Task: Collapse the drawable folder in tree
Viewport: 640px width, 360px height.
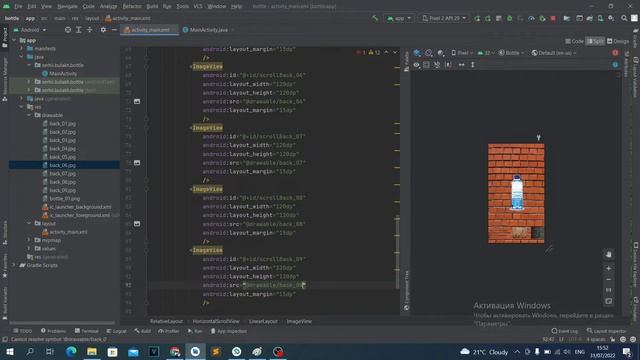Action: 29,115
